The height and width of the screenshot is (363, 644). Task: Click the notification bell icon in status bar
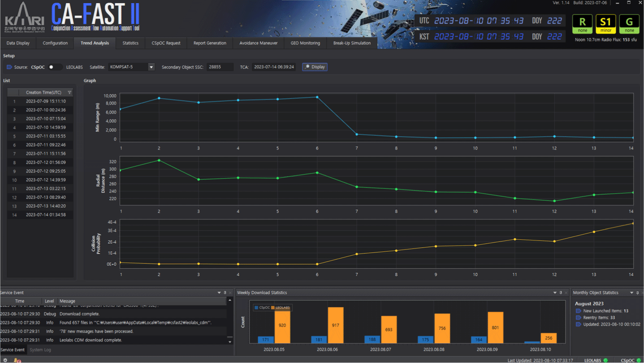(x=17, y=360)
